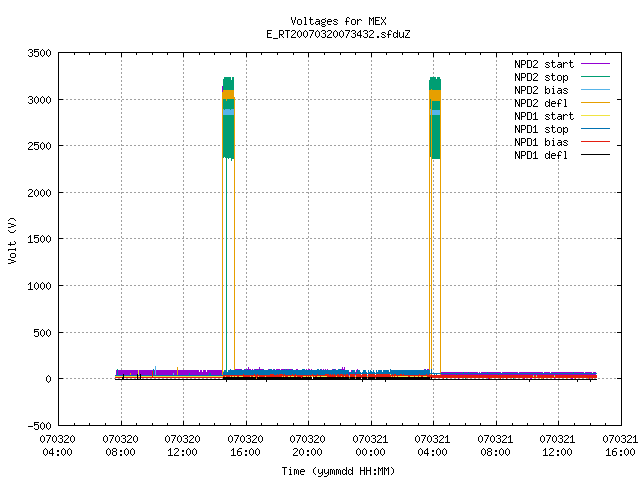Screen dimensions: 640x480
Task: Click the 'NPD1 defl' legend label
Action: pyautogui.click(x=541, y=155)
